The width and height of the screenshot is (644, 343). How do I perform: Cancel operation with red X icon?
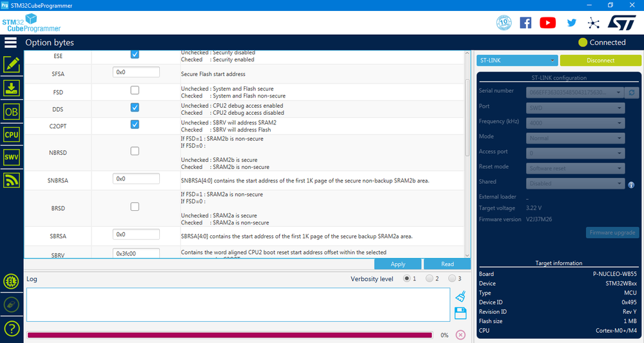(x=461, y=335)
